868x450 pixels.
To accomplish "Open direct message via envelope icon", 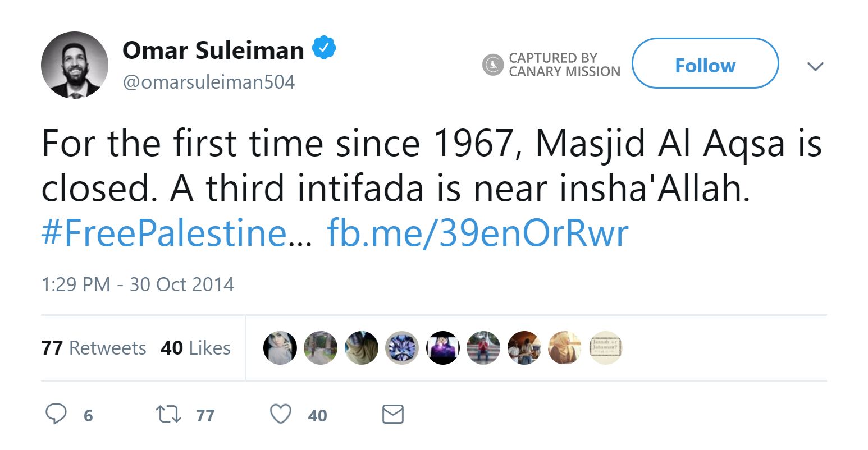I will coord(392,414).
